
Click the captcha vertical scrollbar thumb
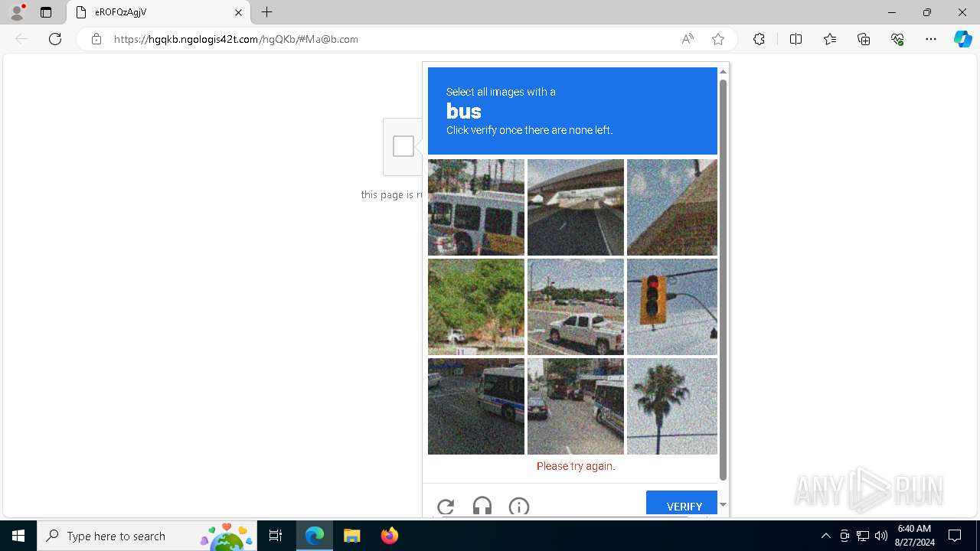click(x=723, y=279)
